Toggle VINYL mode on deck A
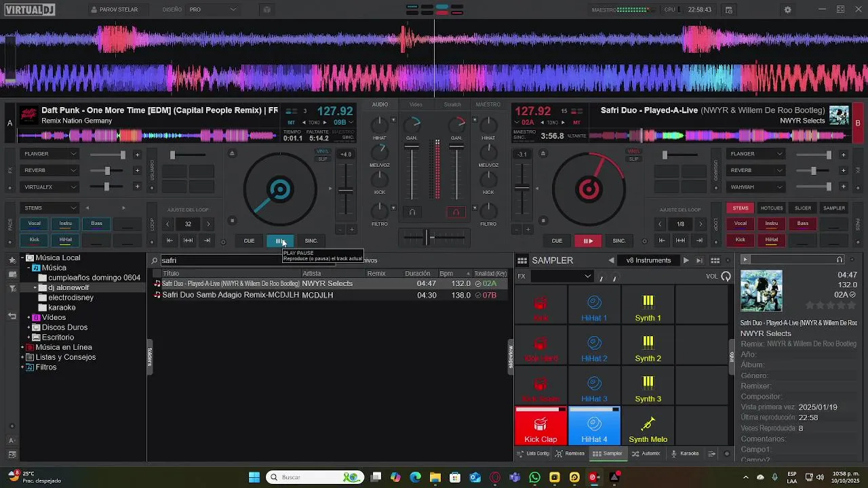 [x=323, y=151]
